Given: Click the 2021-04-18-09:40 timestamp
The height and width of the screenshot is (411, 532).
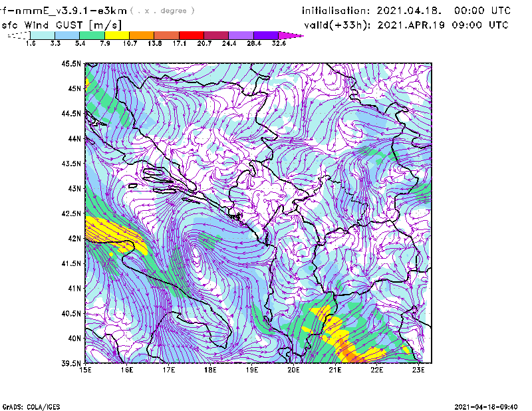Looking at the screenshot, I should (486, 407).
